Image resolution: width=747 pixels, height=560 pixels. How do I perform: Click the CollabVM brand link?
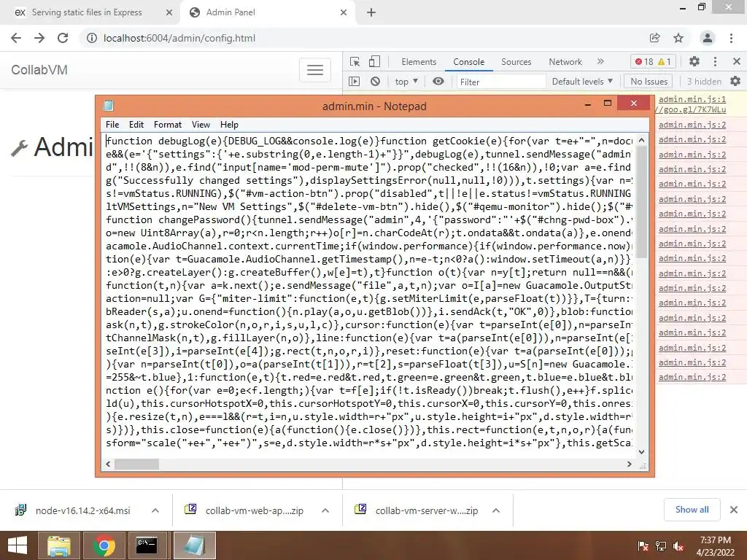pos(39,70)
